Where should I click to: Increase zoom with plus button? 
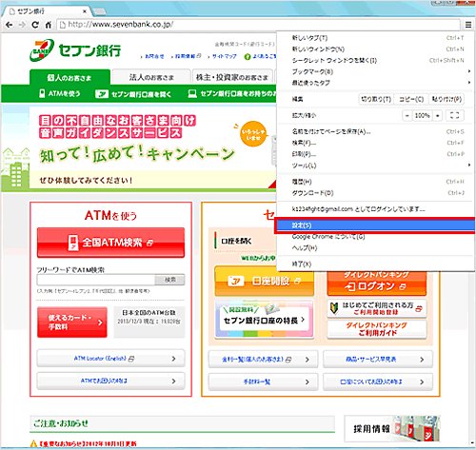438,115
